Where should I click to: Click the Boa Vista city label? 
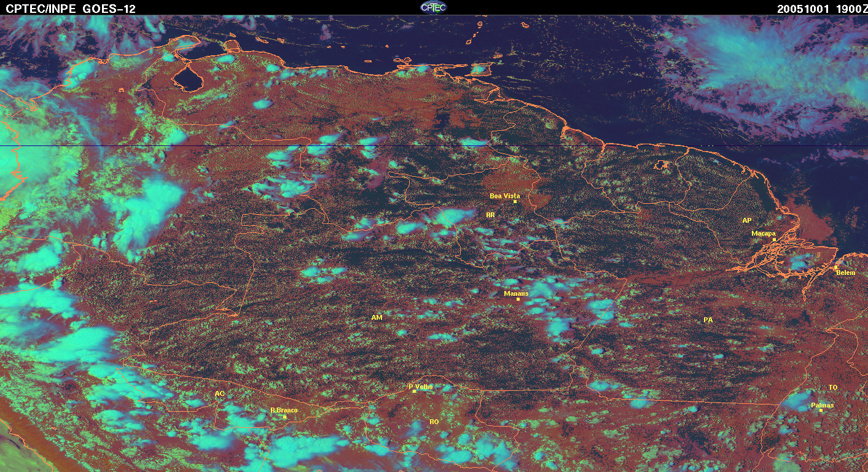pos(504,196)
